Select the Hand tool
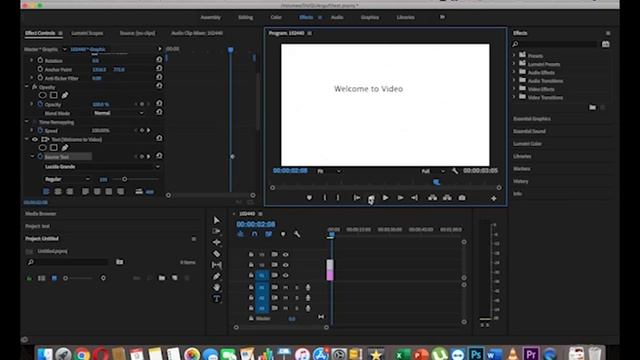Viewport: 640px width, 360px height. [x=216, y=287]
